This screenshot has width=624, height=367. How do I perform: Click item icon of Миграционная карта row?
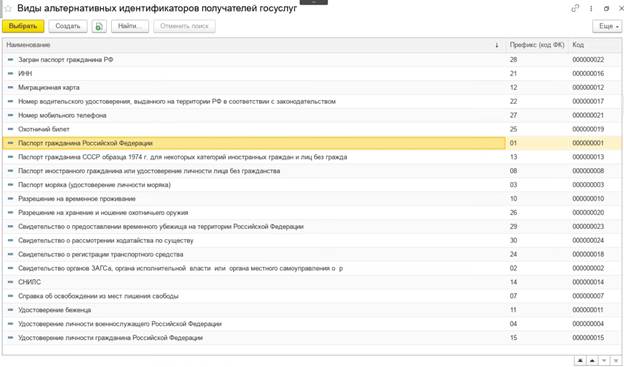tap(11, 88)
